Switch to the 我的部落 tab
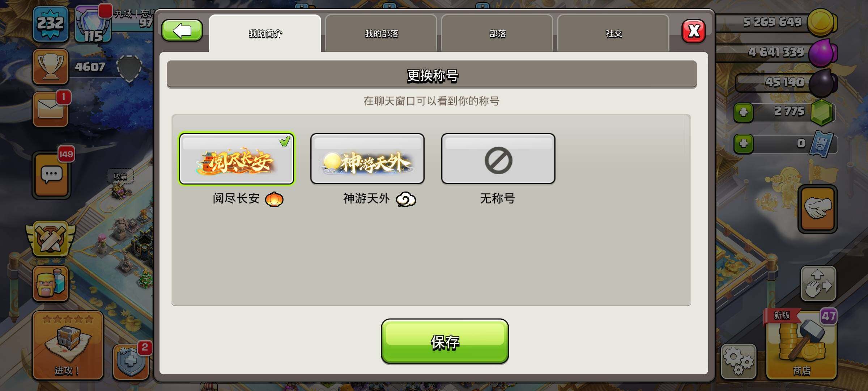This screenshot has height=391, width=868. pos(381,33)
